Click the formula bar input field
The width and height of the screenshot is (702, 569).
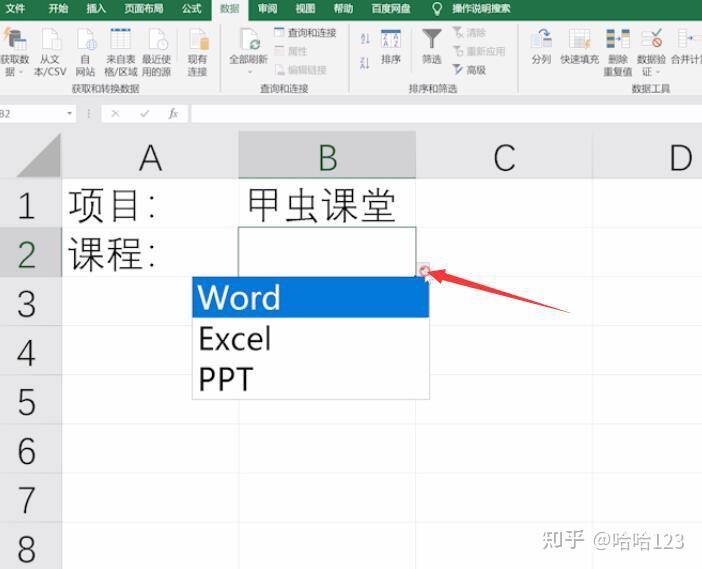click(446, 114)
